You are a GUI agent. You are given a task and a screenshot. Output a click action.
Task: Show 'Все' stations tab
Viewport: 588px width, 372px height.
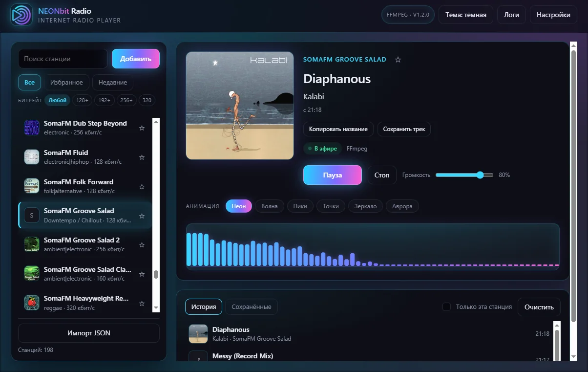[x=29, y=83]
